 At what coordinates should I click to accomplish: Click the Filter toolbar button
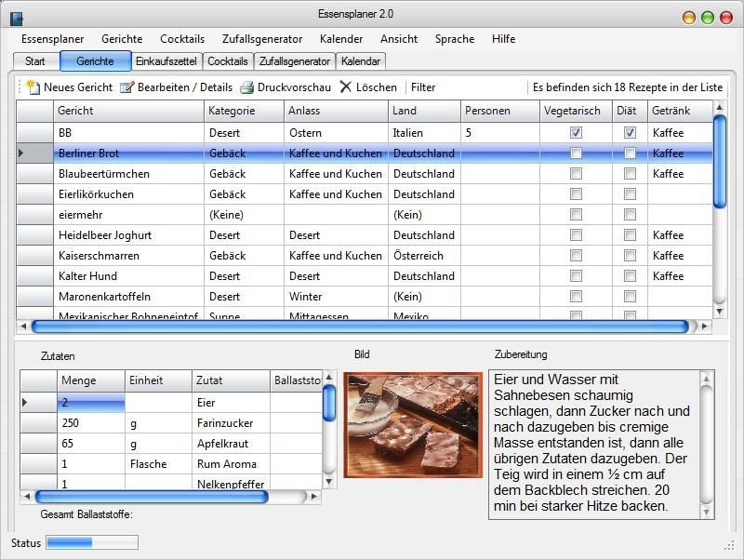(x=423, y=87)
